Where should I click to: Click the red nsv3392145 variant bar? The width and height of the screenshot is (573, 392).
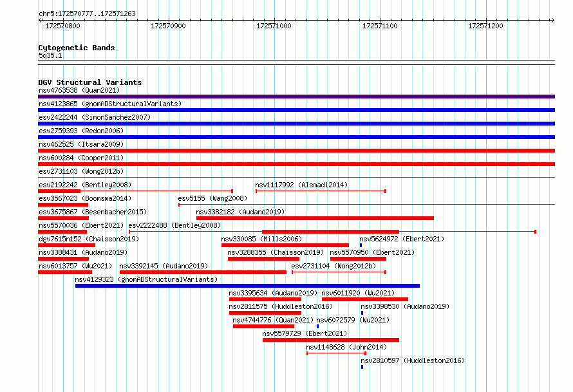(x=203, y=272)
